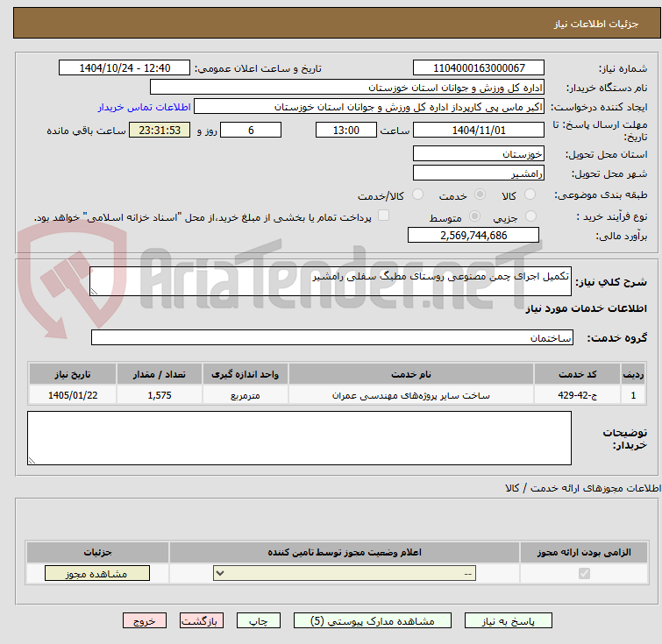Select کالا radio option

pos(530,195)
